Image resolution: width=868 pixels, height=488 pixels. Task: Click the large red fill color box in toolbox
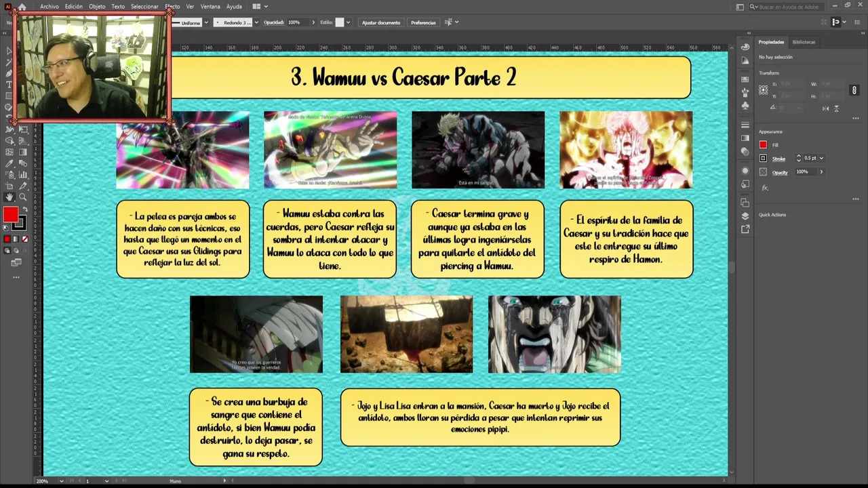point(10,213)
